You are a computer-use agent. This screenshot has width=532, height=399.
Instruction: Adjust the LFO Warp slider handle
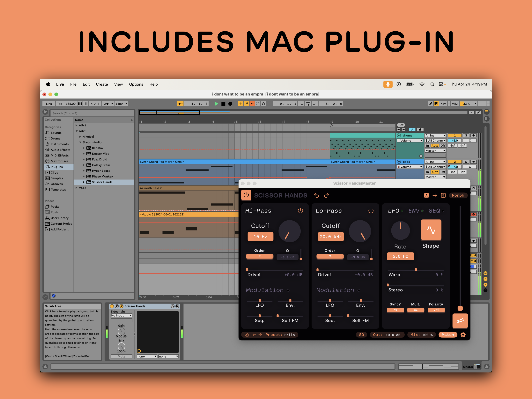(416, 269)
